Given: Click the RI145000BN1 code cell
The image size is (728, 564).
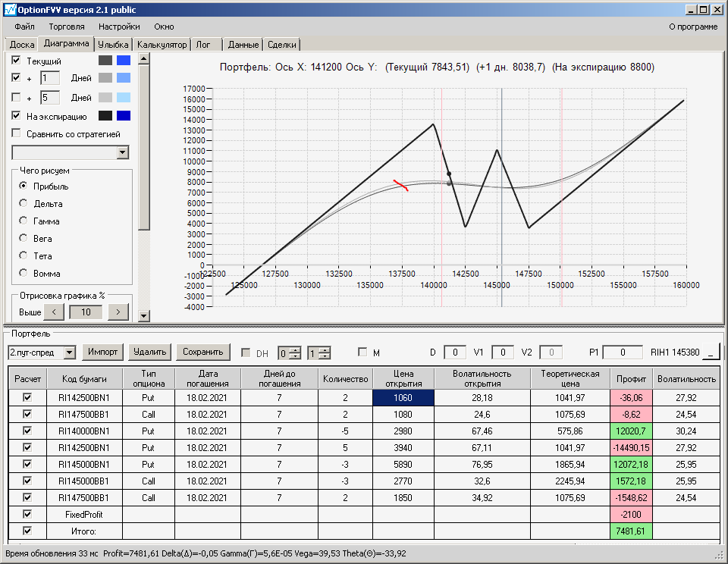Looking at the screenshot, I should 84,464.
